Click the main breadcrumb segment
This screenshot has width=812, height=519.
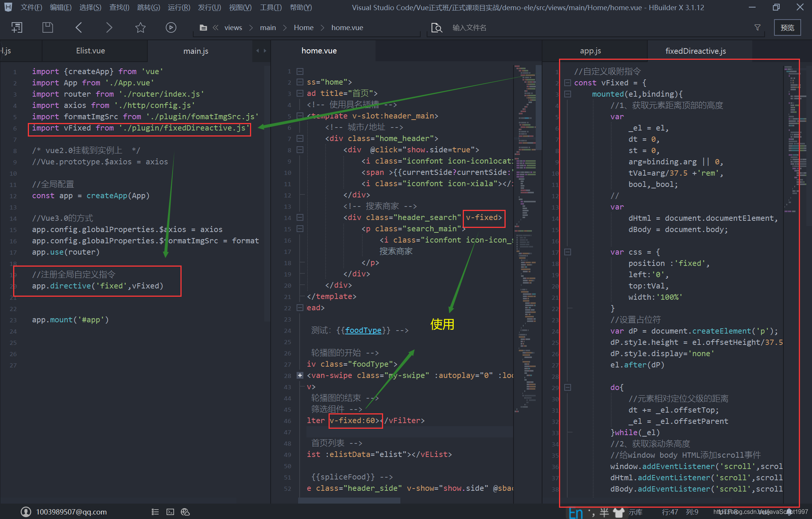click(268, 27)
